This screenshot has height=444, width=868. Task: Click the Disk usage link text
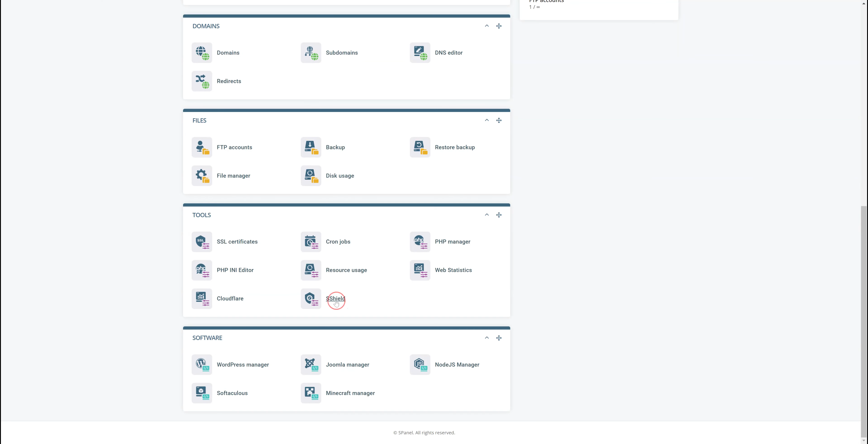coord(340,176)
